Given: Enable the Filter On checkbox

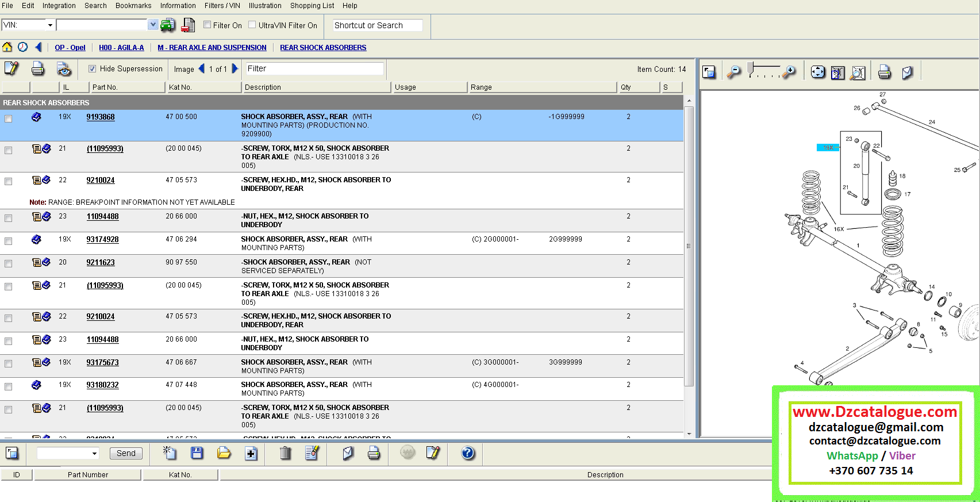Looking at the screenshot, I should (207, 25).
